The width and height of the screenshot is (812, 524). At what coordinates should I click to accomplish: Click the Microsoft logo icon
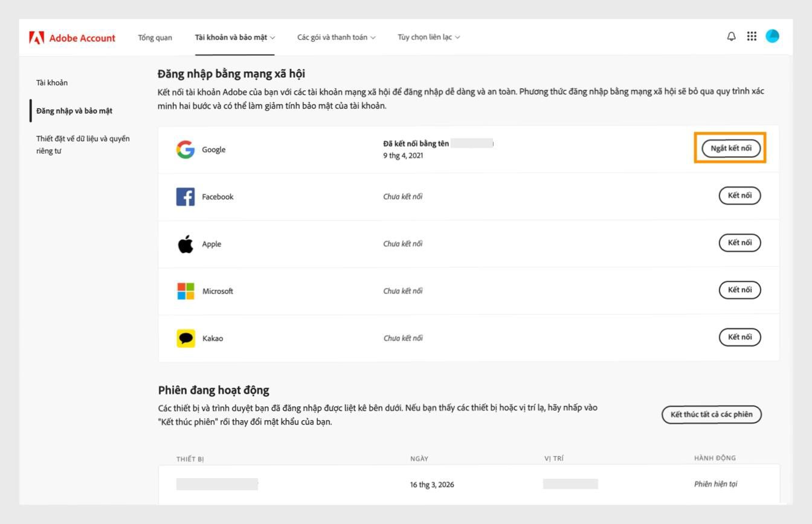click(185, 291)
